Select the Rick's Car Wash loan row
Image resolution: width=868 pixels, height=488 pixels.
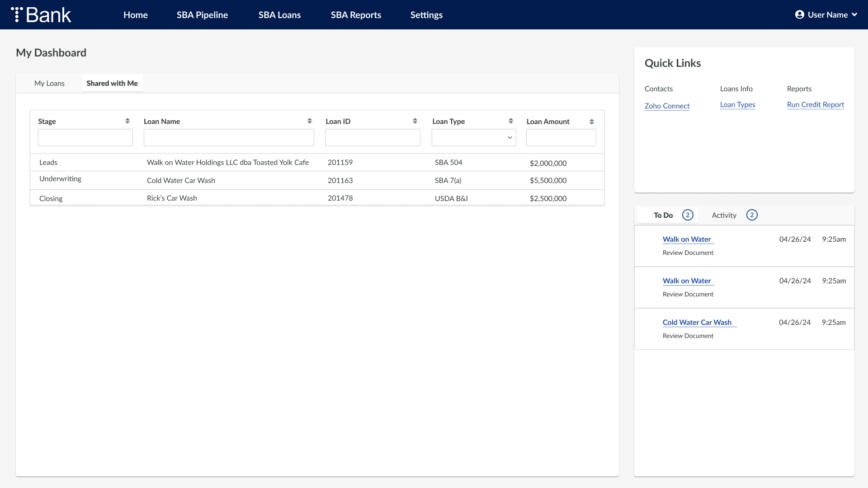[x=172, y=198]
